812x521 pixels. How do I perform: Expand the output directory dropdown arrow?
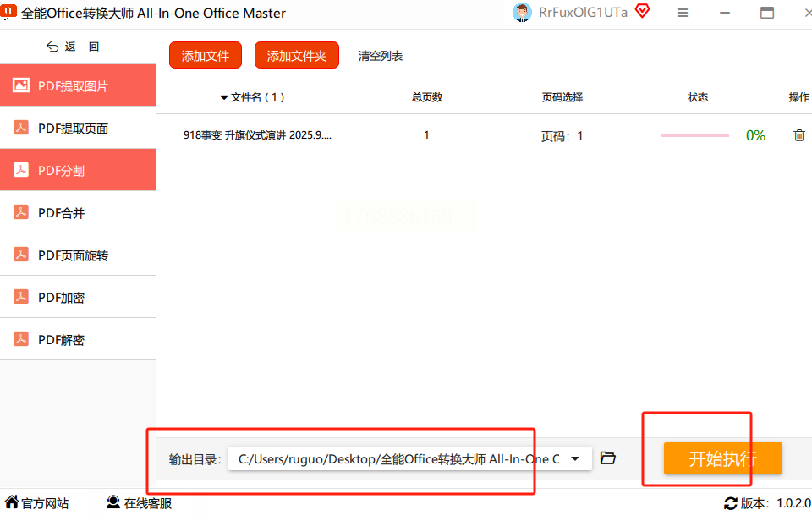[x=575, y=459]
